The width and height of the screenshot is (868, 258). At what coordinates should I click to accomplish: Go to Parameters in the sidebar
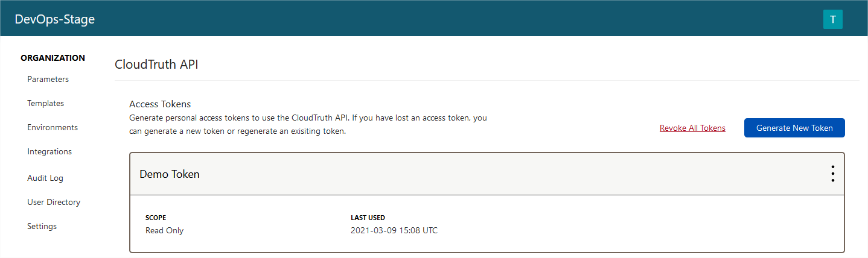point(48,79)
